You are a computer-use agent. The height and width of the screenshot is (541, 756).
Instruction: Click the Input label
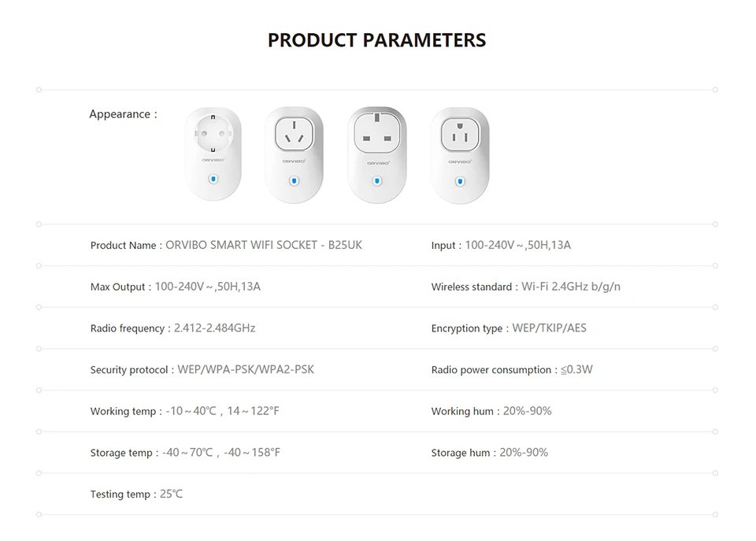pyautogui.click(x=446, y=246)
